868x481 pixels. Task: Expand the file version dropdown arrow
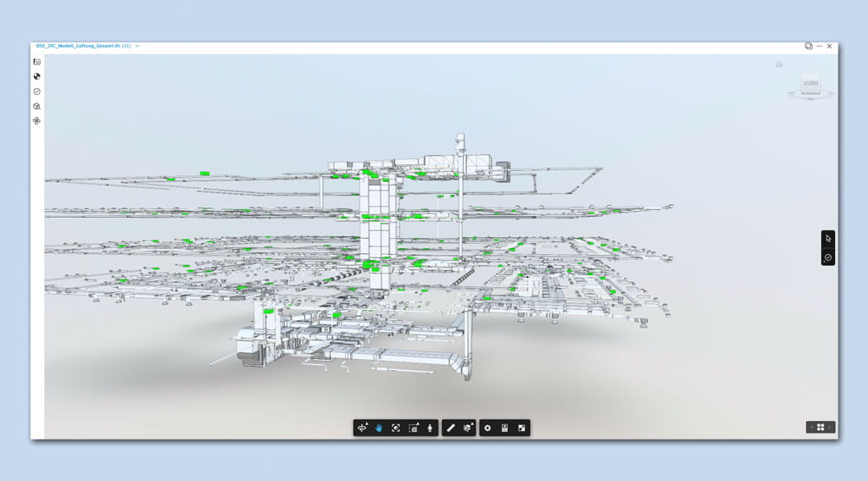point(137,47)
